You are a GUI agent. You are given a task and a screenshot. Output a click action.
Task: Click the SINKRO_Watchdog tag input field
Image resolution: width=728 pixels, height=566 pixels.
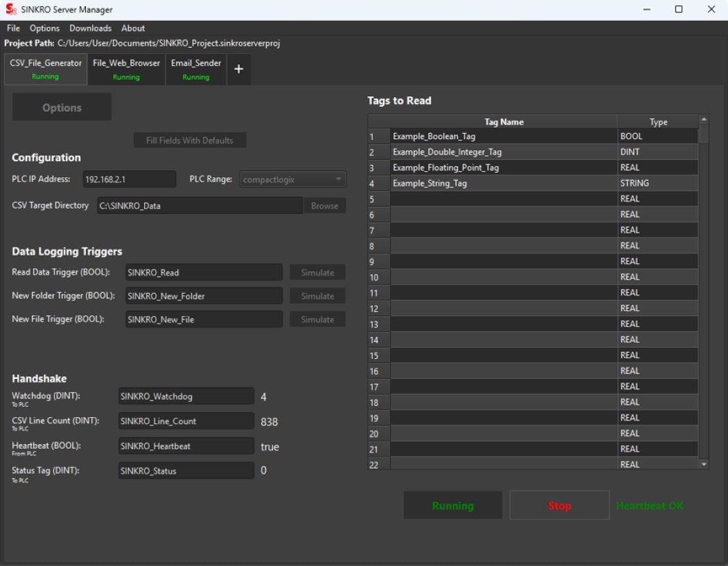[186, 397]
